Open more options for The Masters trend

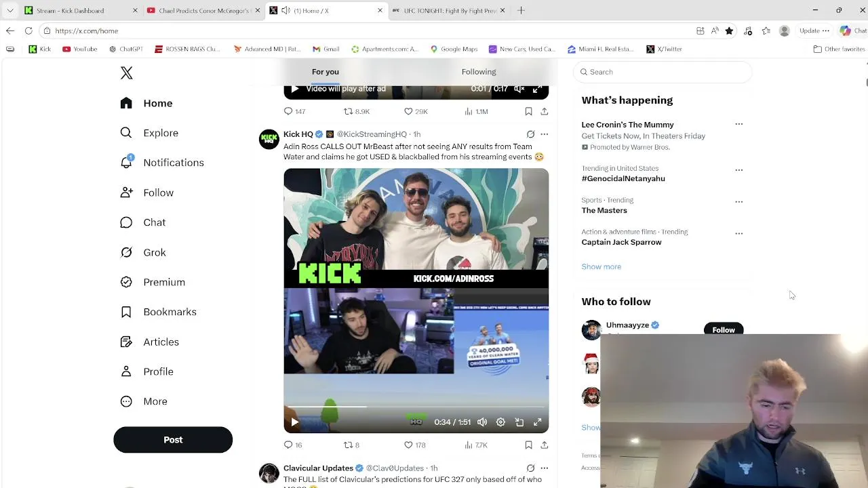pos(739,201)
